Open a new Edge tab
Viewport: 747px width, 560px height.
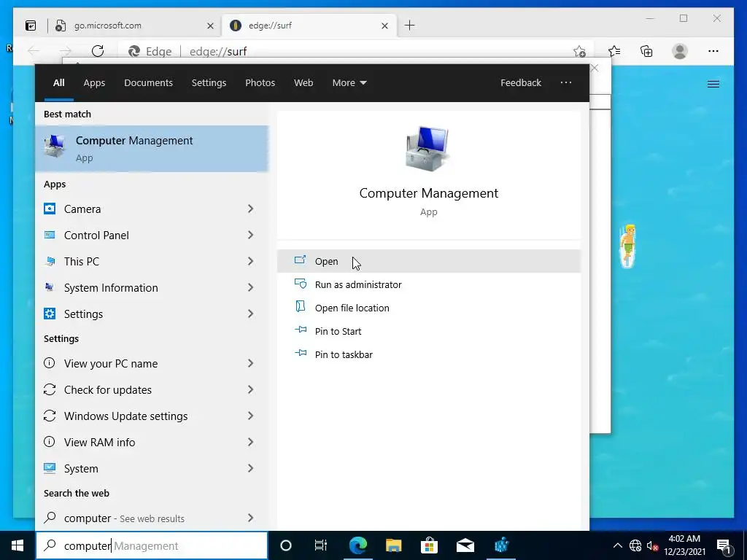[410, 26]
